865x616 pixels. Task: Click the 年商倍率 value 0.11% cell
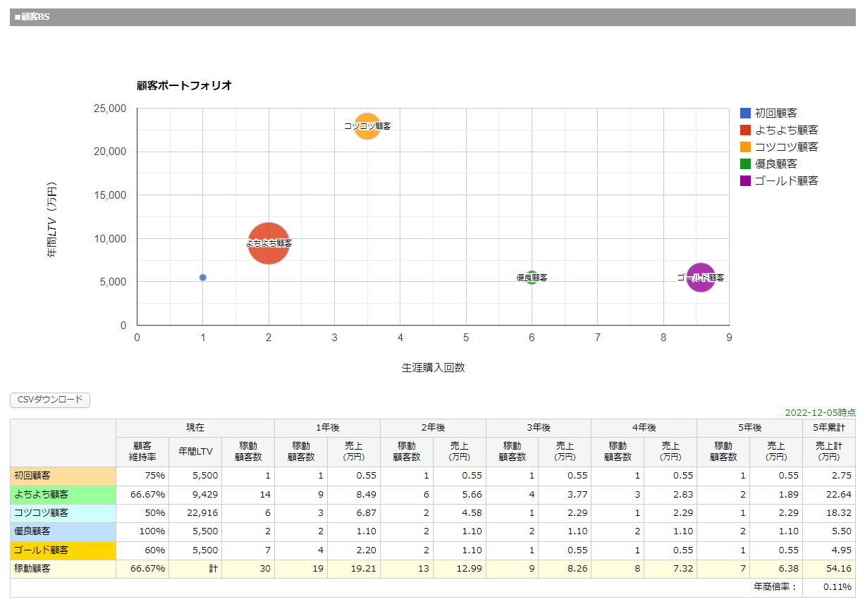point(828,587)
